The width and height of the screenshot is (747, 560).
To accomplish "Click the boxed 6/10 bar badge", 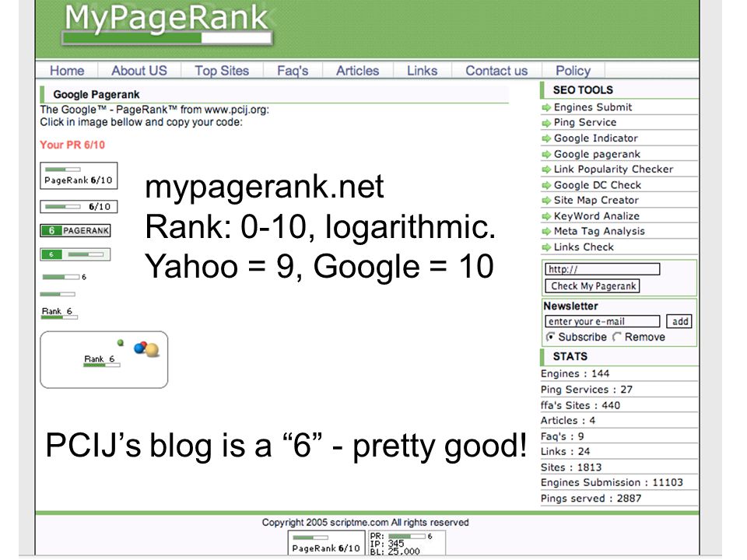I will (79, 207).
